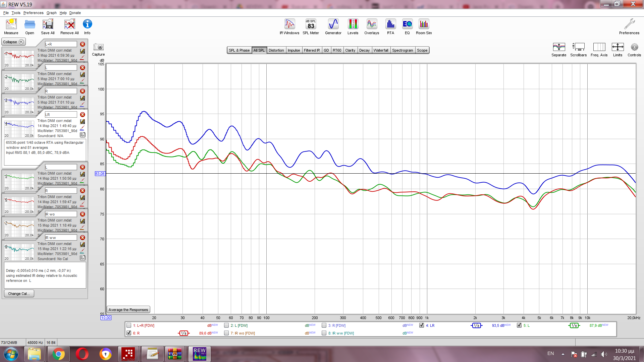Switch to the Waterfall tab
Image resolution: width=644 pixels, height=362 pixels.
pos(381,50)
